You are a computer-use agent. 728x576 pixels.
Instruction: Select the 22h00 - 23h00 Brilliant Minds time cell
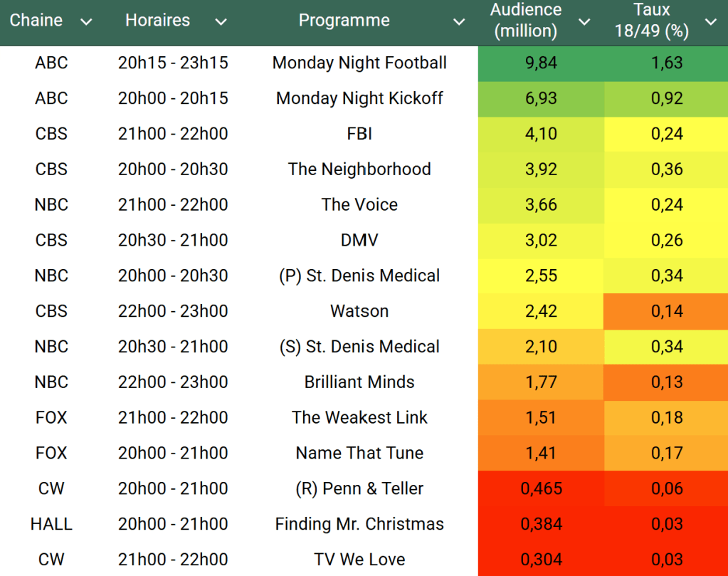(173, 382)
